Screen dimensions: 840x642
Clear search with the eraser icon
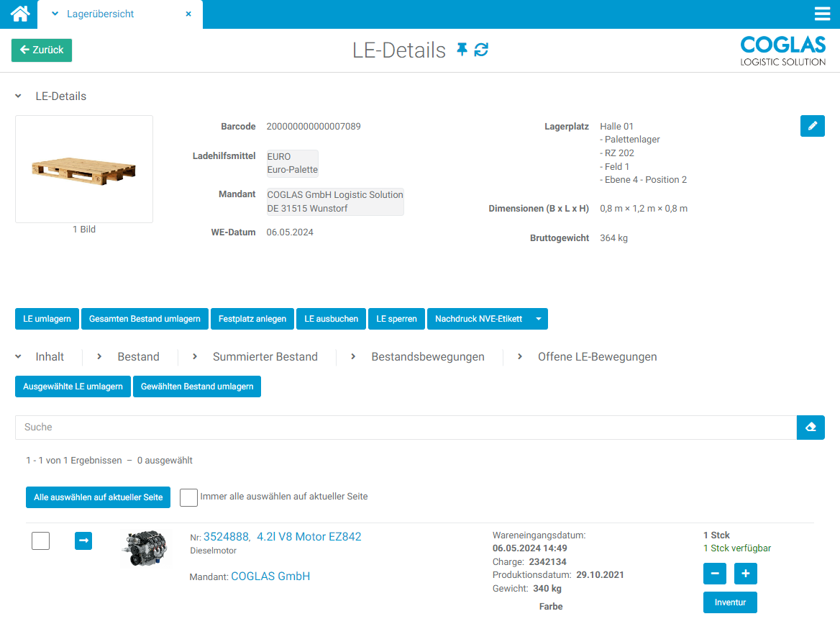pyautogui.click(x=811, y=428)
